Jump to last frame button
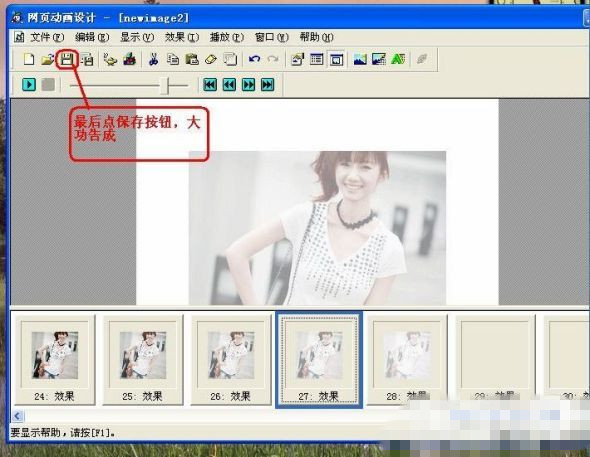The image size is (590, 457). pyautogui.click(x=268, y=85)
